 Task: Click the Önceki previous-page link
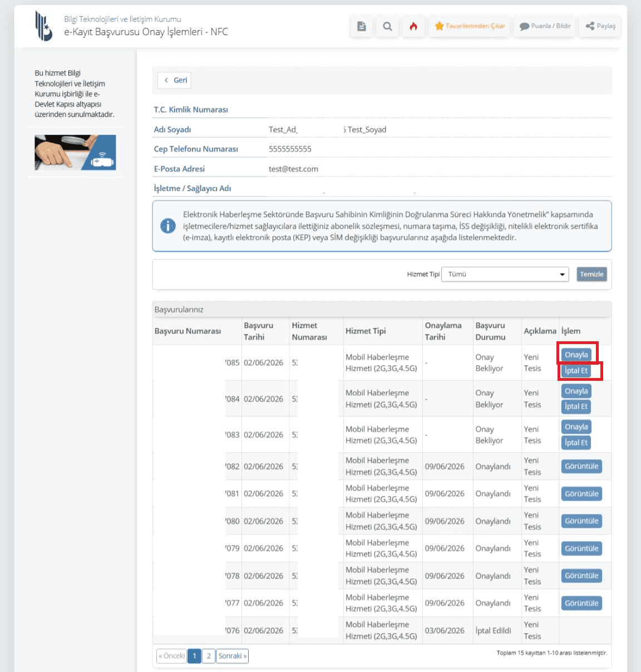[171, 656]
